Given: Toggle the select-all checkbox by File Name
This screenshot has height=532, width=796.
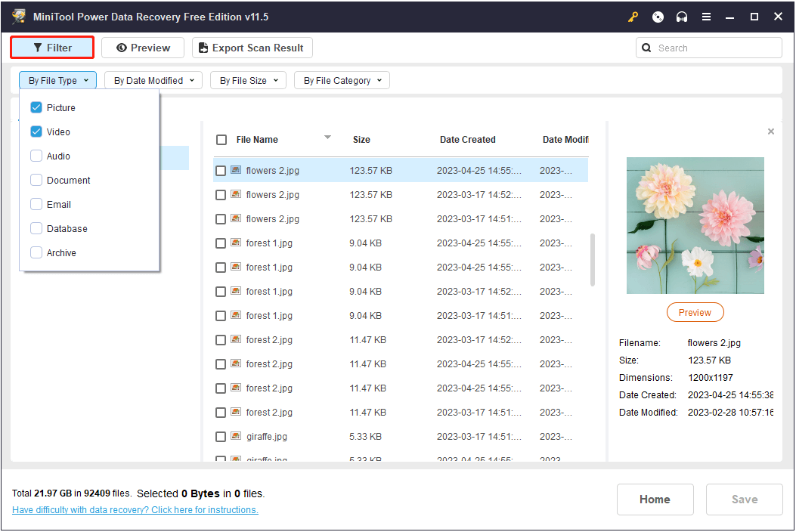Looking at the screenshot, I should point(221,140).
